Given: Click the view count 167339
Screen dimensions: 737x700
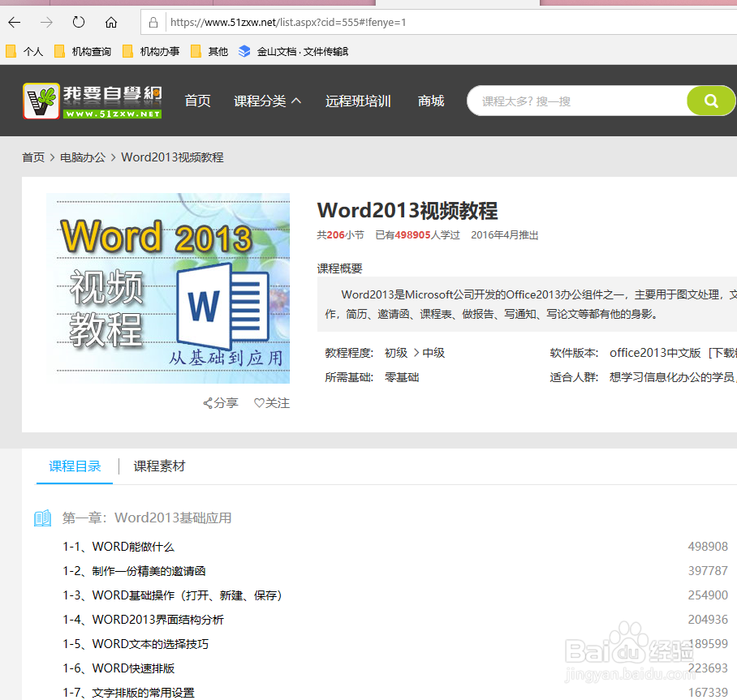Looking at the screenshot, I should pyautogui.click(x=708, y=693).
